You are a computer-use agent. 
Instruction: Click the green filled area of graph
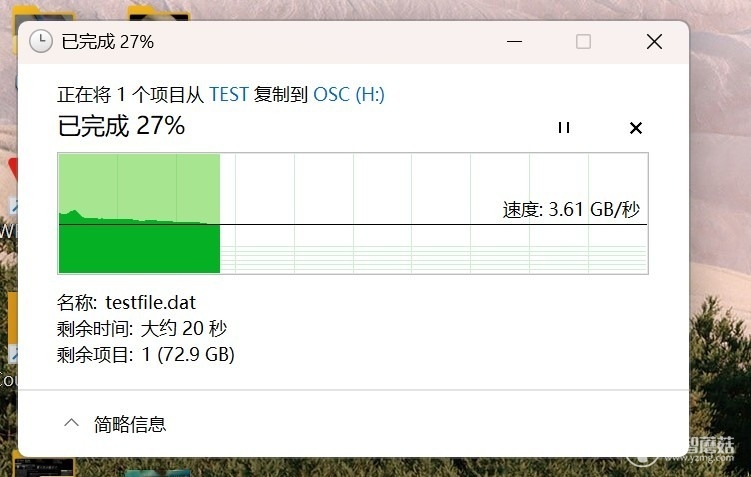point(139,249)
